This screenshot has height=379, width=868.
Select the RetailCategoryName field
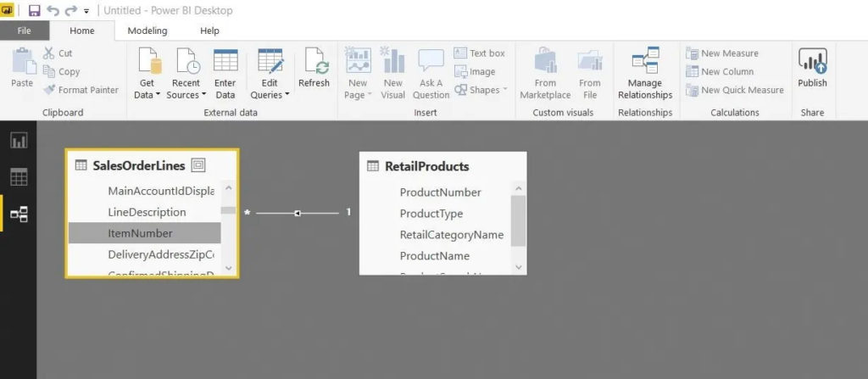pyautogui.click(x=452, y=234)
